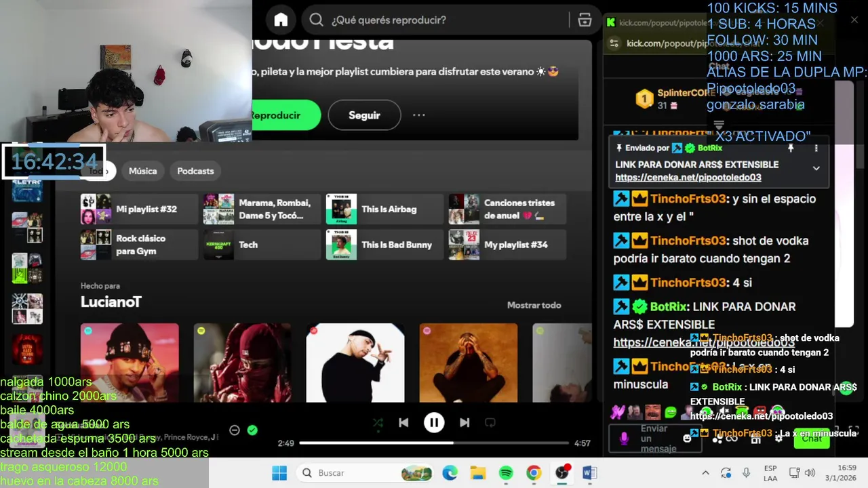Image resolution: width=868 pixels, height=488 pixels.
Task: Open fourth mix card with crouching man
Action: [469, 363]
